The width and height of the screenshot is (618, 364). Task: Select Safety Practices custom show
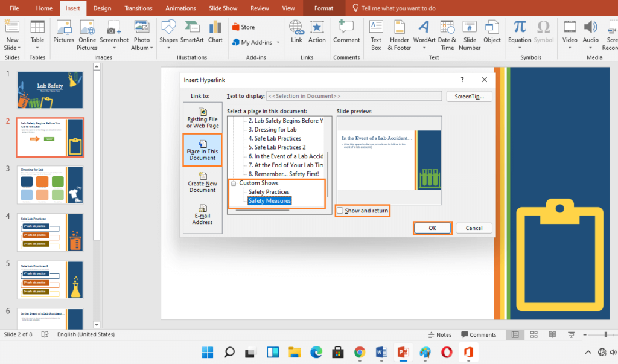pos(269,192)
